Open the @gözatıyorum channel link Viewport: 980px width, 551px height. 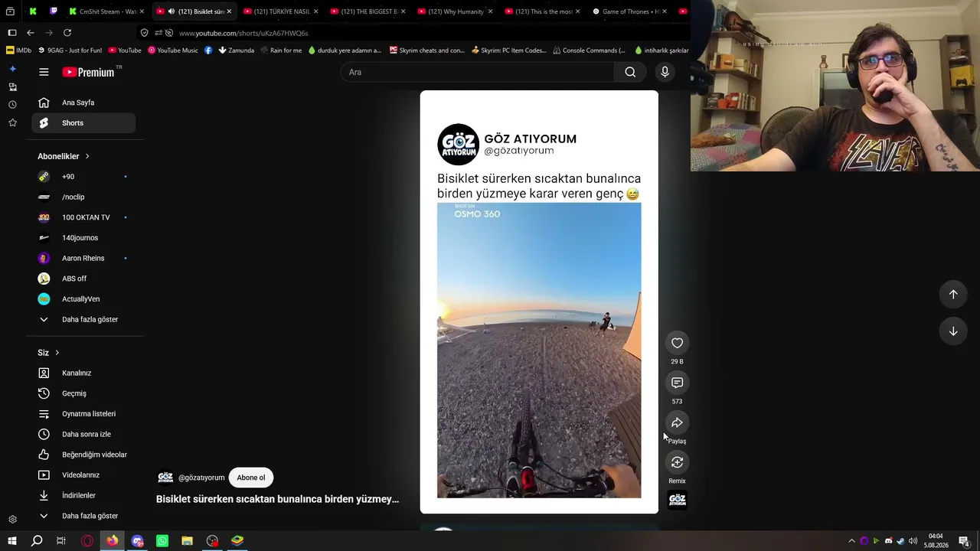[x=201, y=478]
